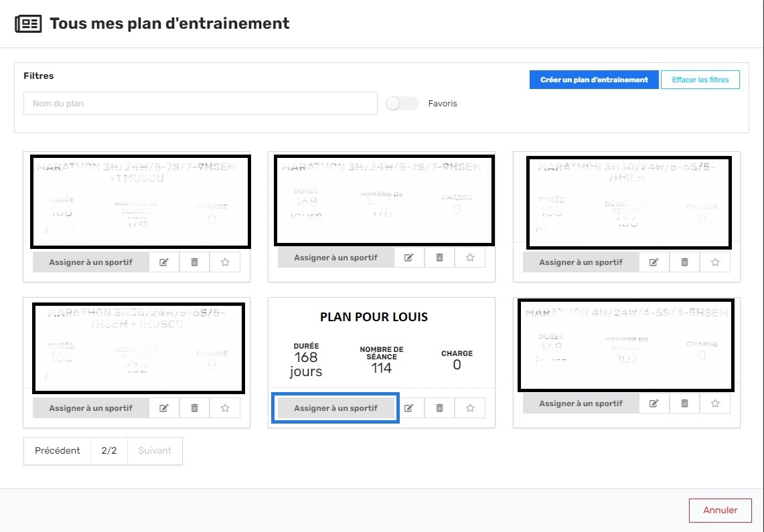Click Créer un plan d'entrainement button
This screenshot has height=532, width=764.
tap(594, 80)
